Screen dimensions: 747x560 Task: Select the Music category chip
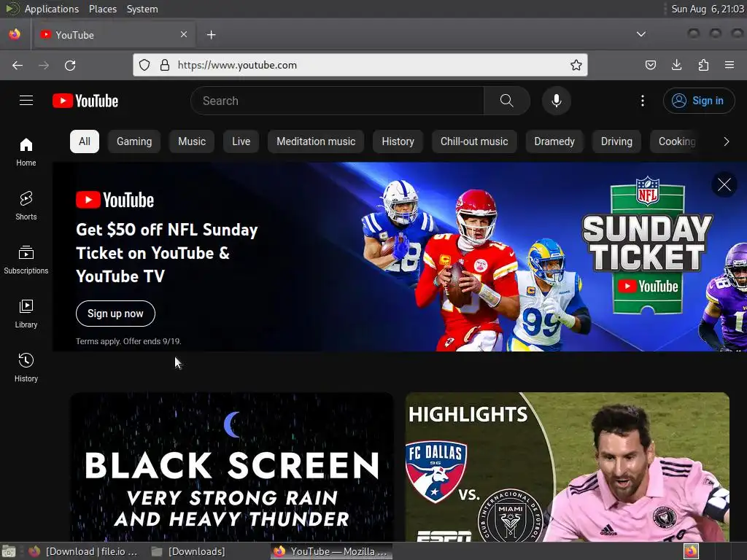pyautogui.click(x=192, y=141)
